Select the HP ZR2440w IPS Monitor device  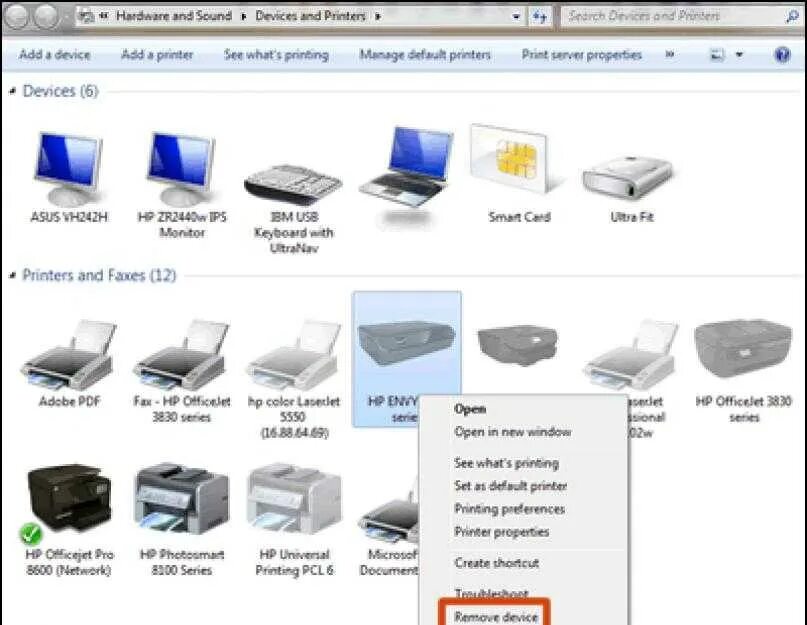click(x=182, y=183)
